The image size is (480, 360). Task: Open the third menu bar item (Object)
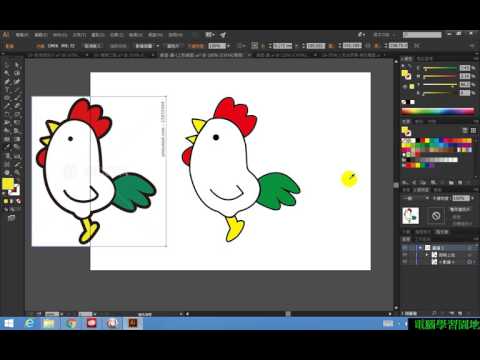coord(60,35)
